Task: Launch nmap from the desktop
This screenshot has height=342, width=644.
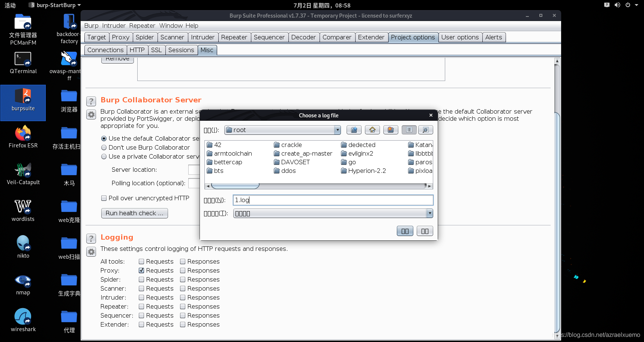Action: coord(23,284)
